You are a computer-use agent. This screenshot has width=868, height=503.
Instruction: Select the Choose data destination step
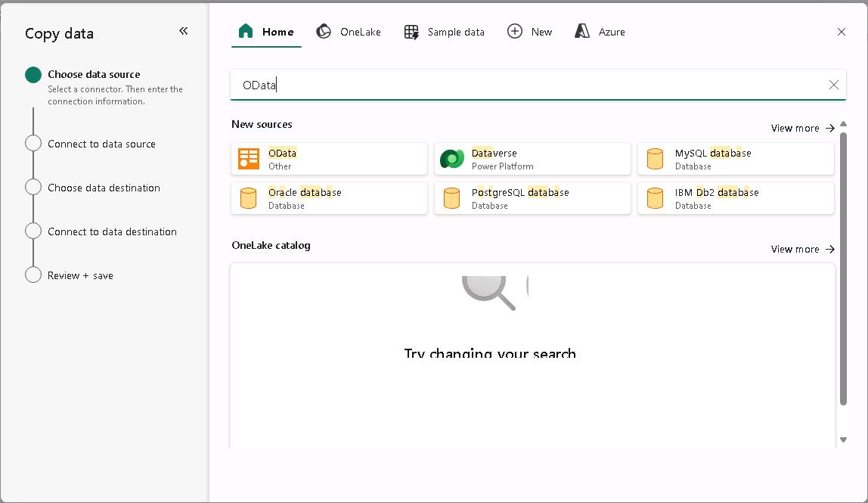pos(104,188)
